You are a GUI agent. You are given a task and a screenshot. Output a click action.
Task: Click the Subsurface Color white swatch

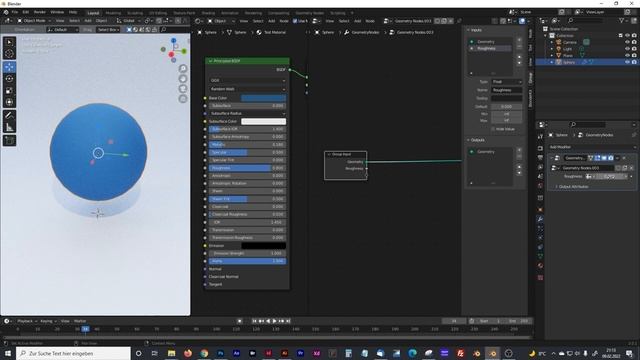click(x=263, y=121)
